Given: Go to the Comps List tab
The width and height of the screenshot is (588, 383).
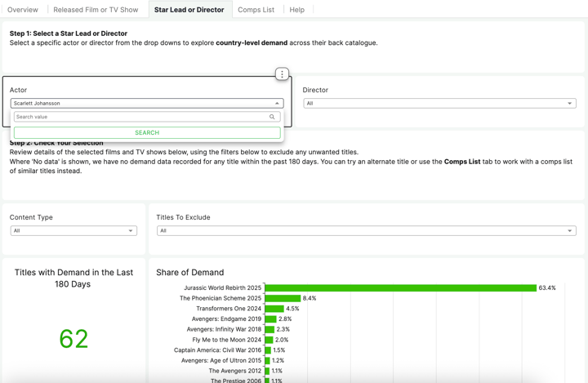Looking at the screenshot, I should pyautogui.click(x=256, y=10).
